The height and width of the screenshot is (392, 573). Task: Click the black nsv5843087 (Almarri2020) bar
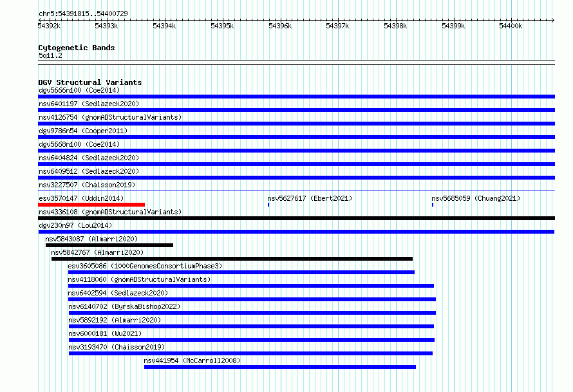click(x=109, y=245)
